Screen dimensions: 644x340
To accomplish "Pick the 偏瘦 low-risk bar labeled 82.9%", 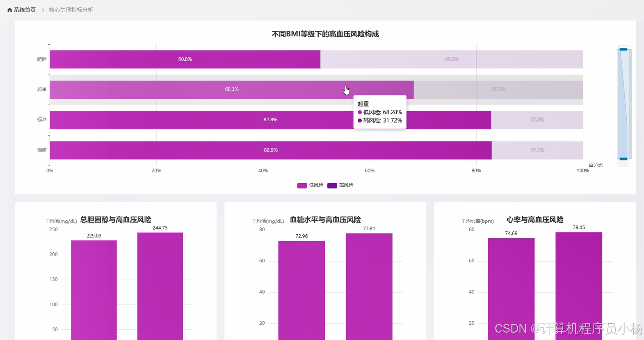I will tap(271, 150).
